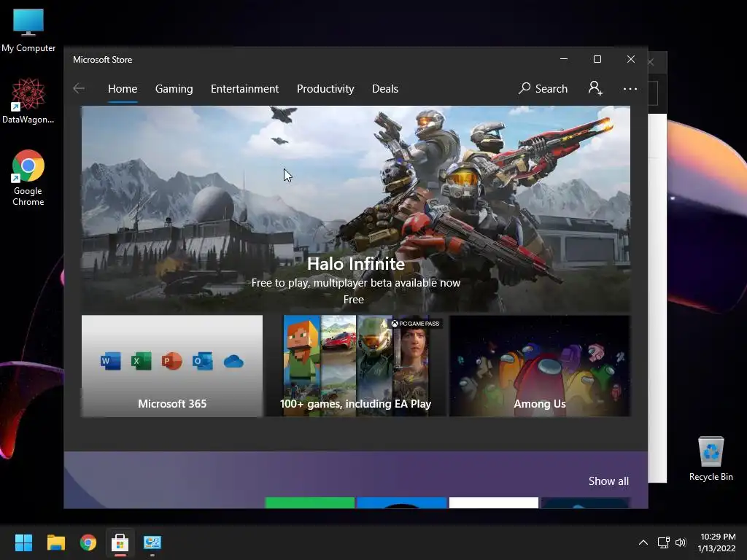747x560 pixels.
Task: Open the Store Search magnifier
Action: coord(543,88)
